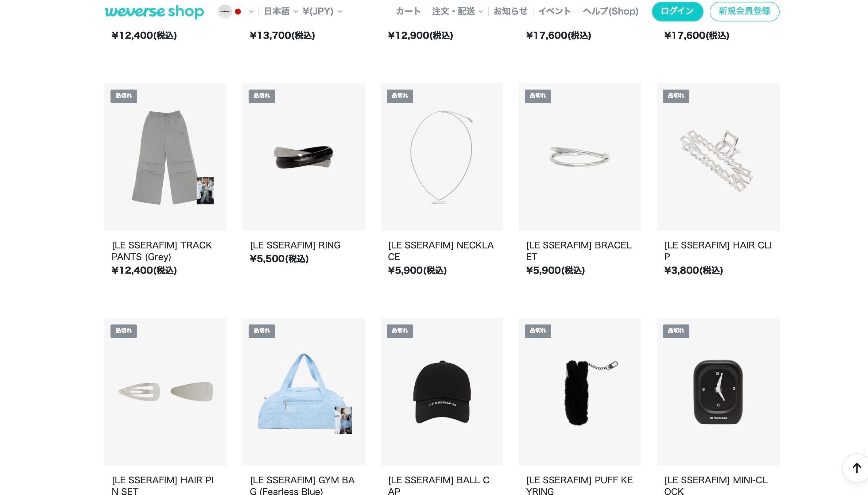Image resolution: width=868 pixels, height=495 pixels.
Task: Go to the カート page
Action: point(408,12)
